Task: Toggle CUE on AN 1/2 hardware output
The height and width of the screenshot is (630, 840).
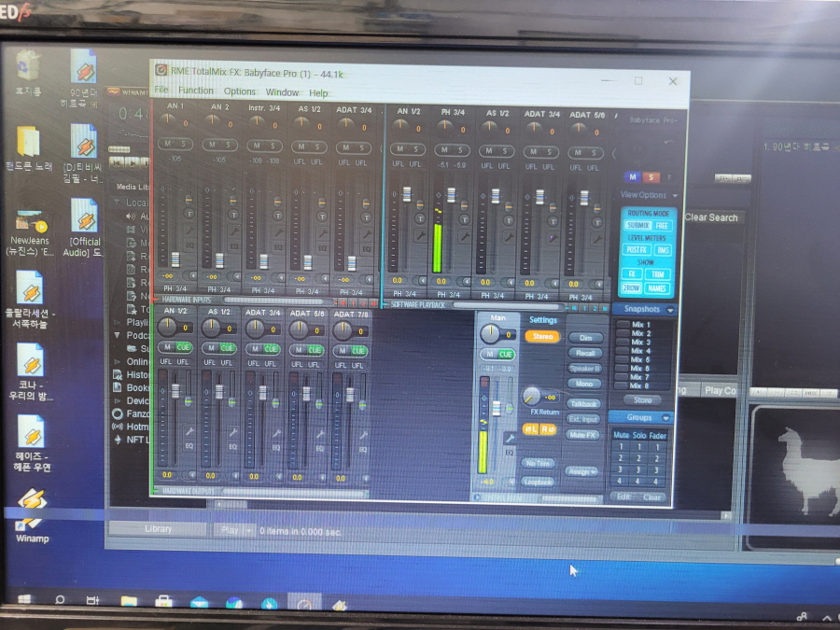Action: pos(183,348)
